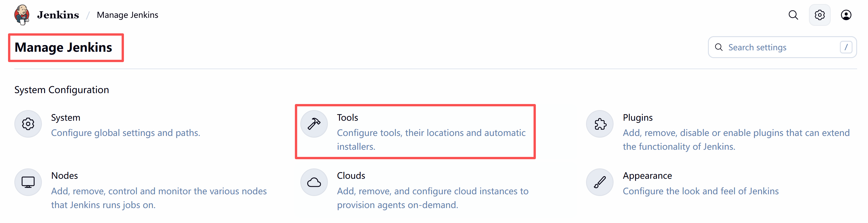Open the System settings link
The height and width of the screenshot is (223, 868).
click(x=66, y=118)
